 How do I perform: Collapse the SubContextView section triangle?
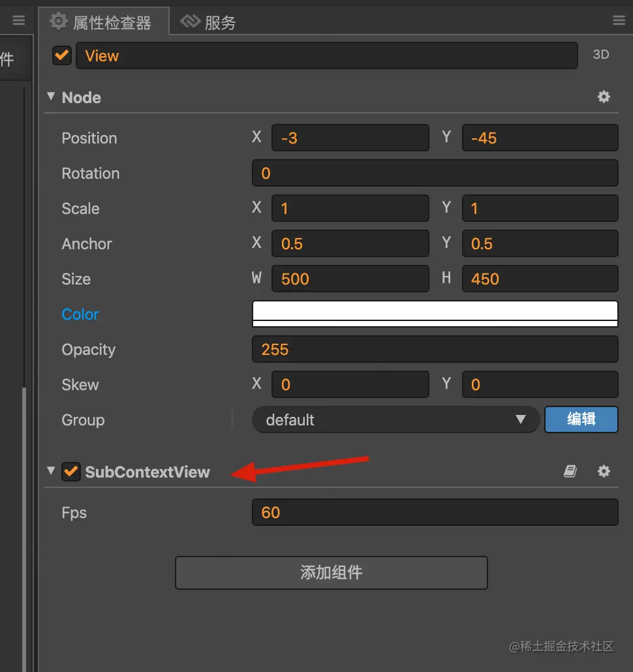pos(51,470)
